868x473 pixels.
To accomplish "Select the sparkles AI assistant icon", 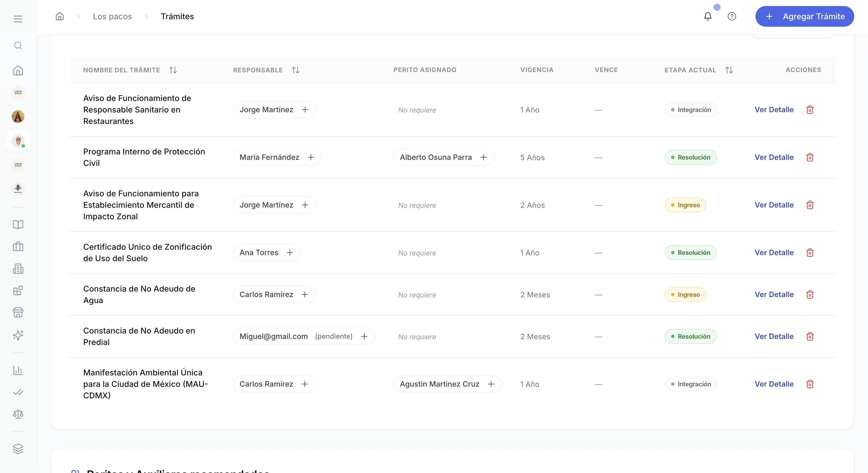I will pos(18,335).
